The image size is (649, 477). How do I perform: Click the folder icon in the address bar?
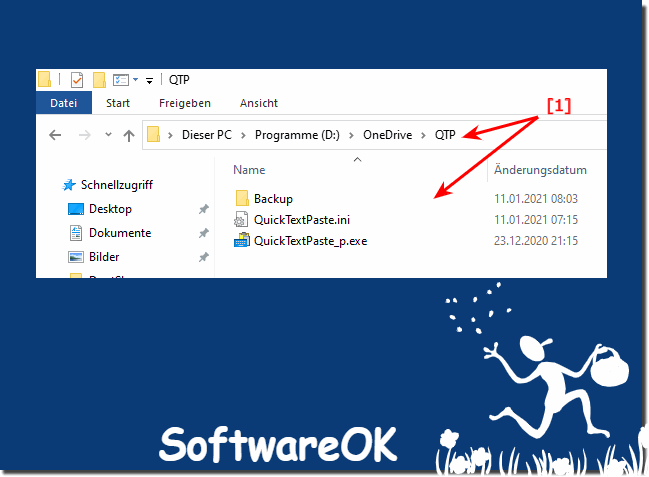click(154, 135)
